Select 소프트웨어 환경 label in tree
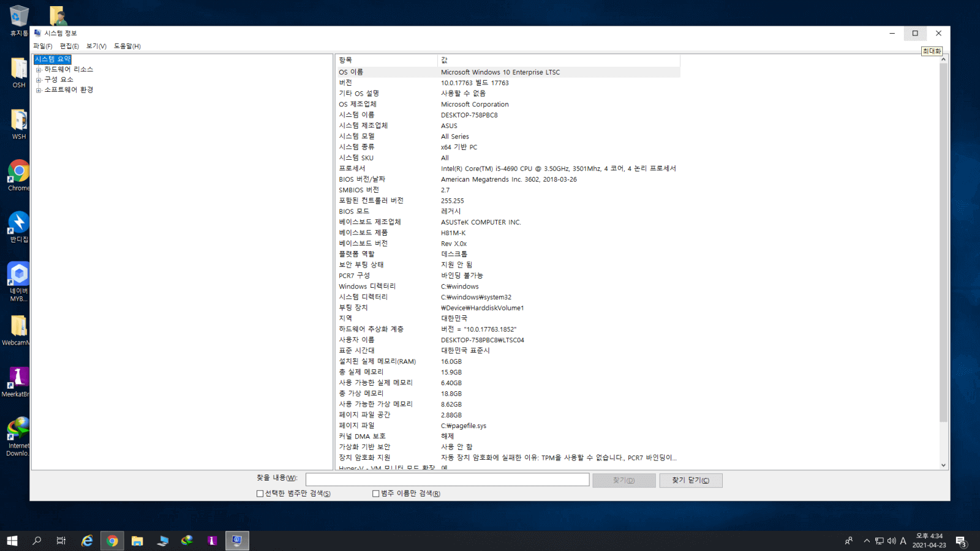Screen dimensions: 980x551 pyautogui.click(x=69, y=90)
